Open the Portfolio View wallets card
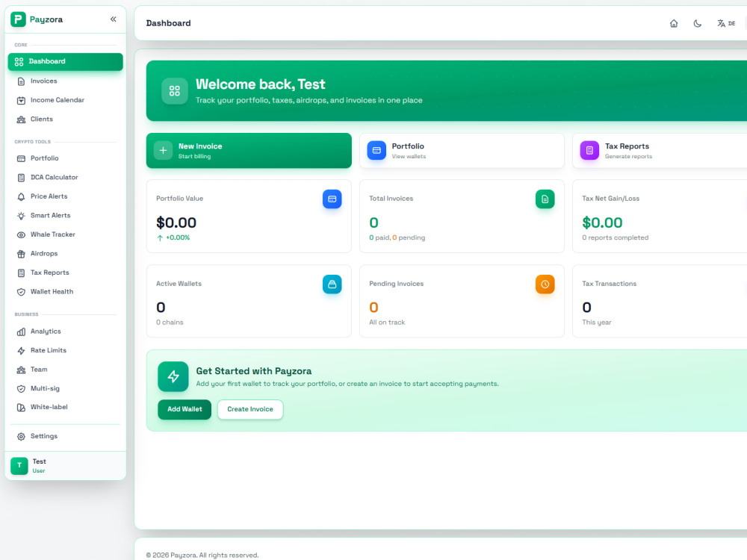Image resolution: width=747 pixels, height=560 pixels. [462, 151]
